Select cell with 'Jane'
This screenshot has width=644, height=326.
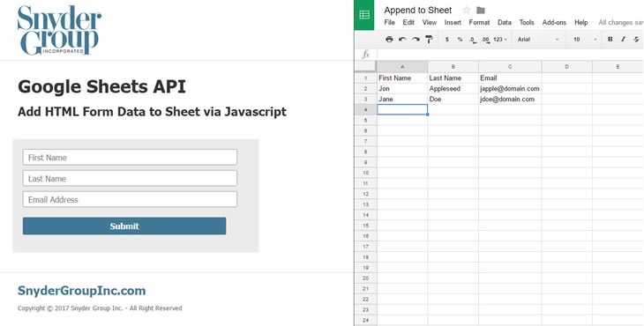pos(402,100)
